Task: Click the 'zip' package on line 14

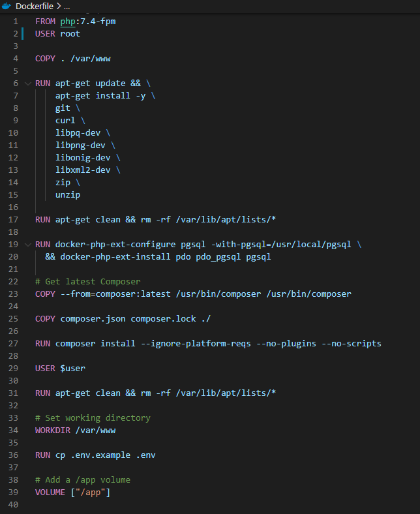Action: (63, 183)
